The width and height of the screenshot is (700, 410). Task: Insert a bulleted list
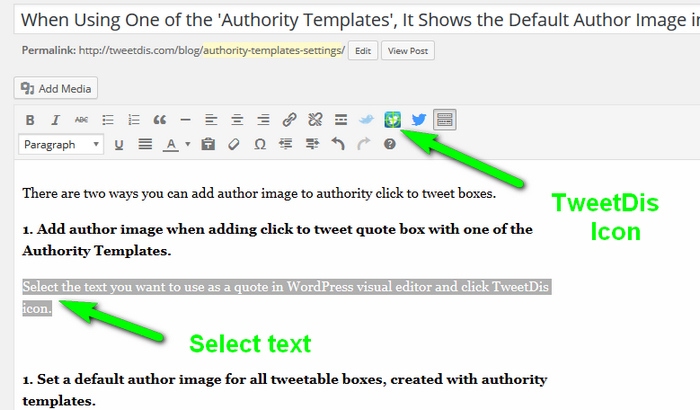pos(108,120)
